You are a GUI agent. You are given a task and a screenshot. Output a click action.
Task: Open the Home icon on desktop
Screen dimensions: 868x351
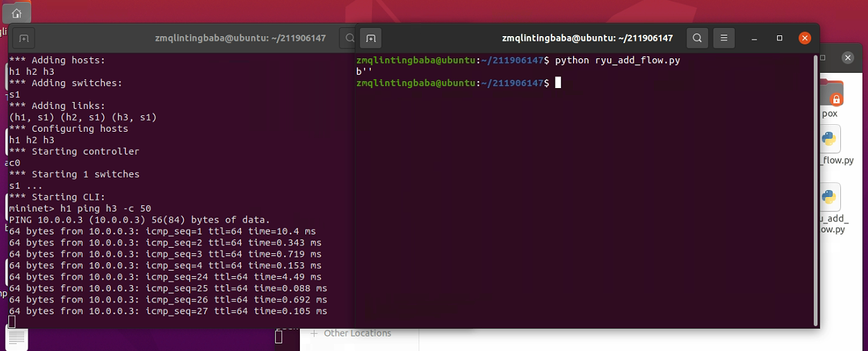17,12
